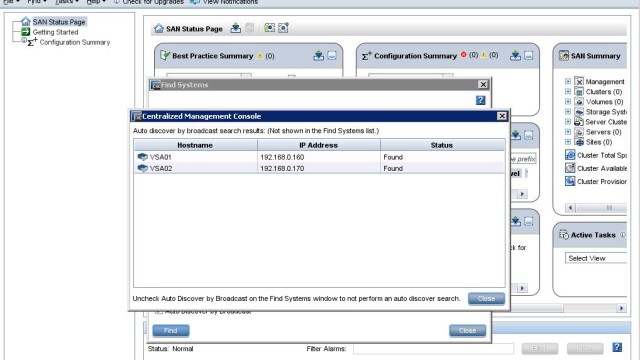
Task: Click the Servers (0) icon
Action: [x=579, y=131]
